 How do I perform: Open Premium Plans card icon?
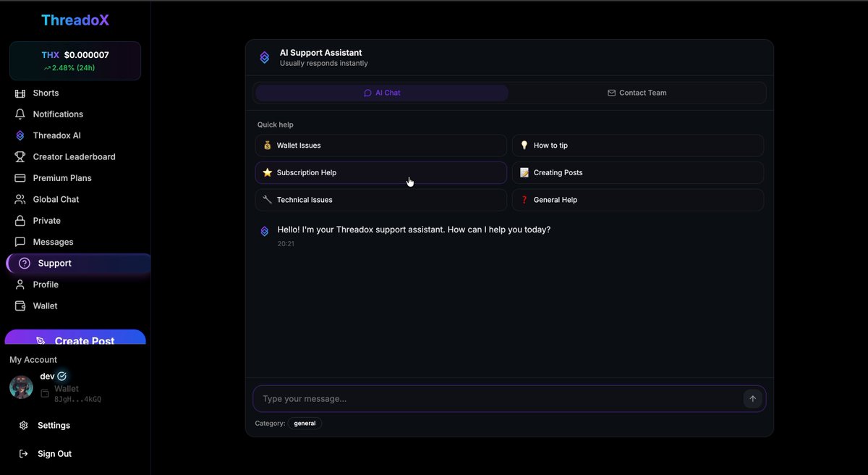pos(20,178)
